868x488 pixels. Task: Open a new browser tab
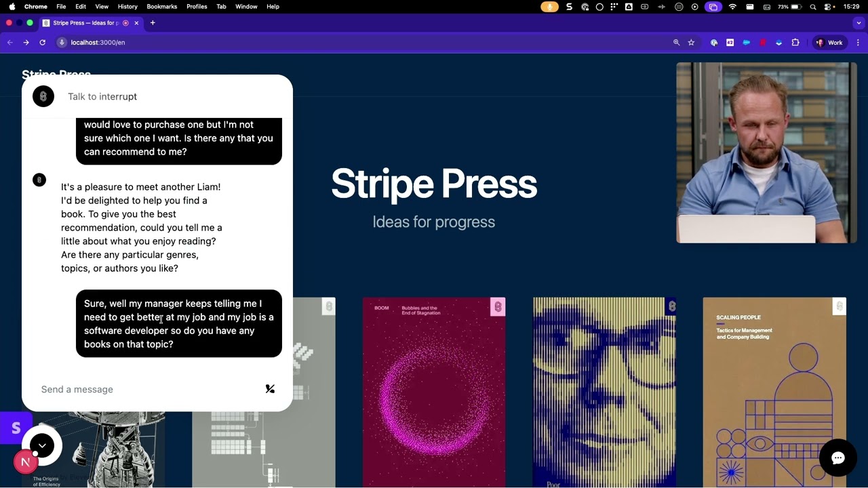(x=153, y=23)
